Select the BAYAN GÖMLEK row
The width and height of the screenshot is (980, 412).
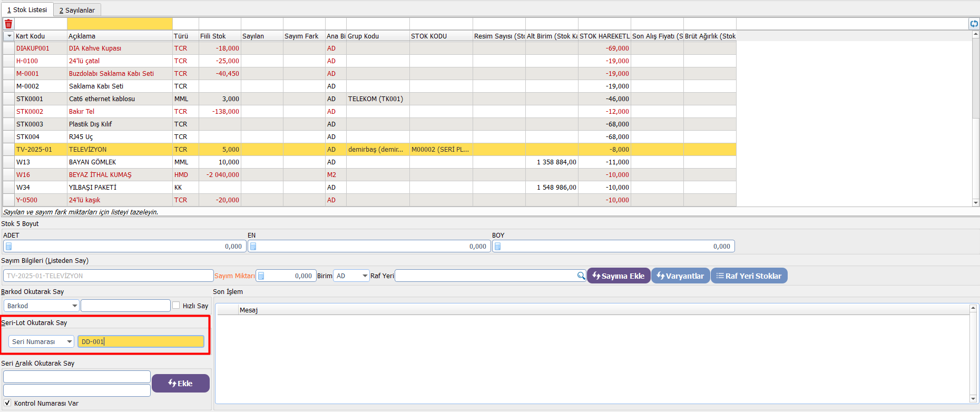click(92, 162)
